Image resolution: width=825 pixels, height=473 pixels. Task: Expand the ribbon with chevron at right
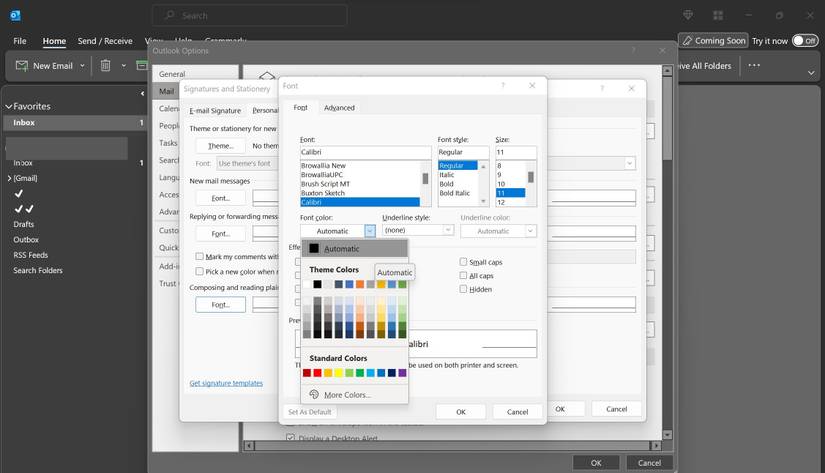pyautogui.click(x=811, y=73)
